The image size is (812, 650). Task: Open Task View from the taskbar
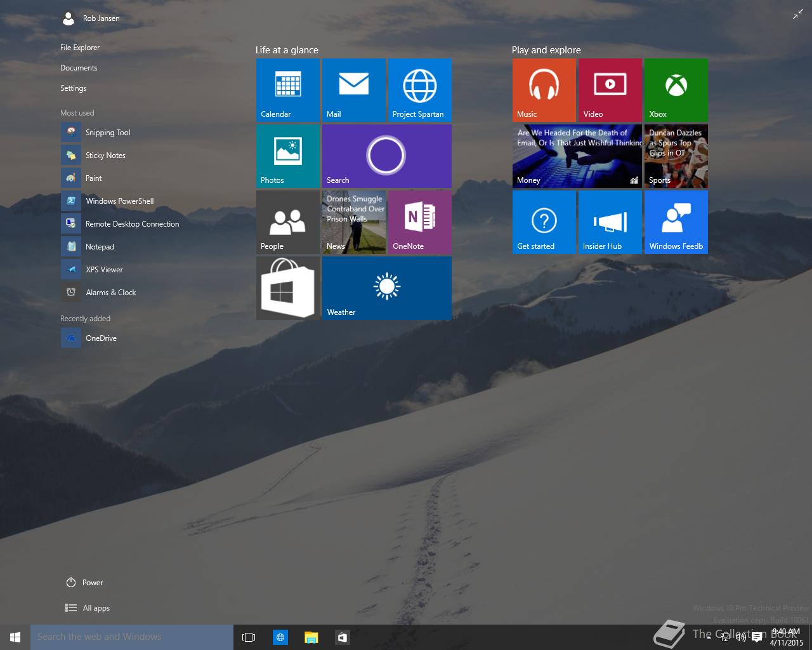[x=249, y=637]
